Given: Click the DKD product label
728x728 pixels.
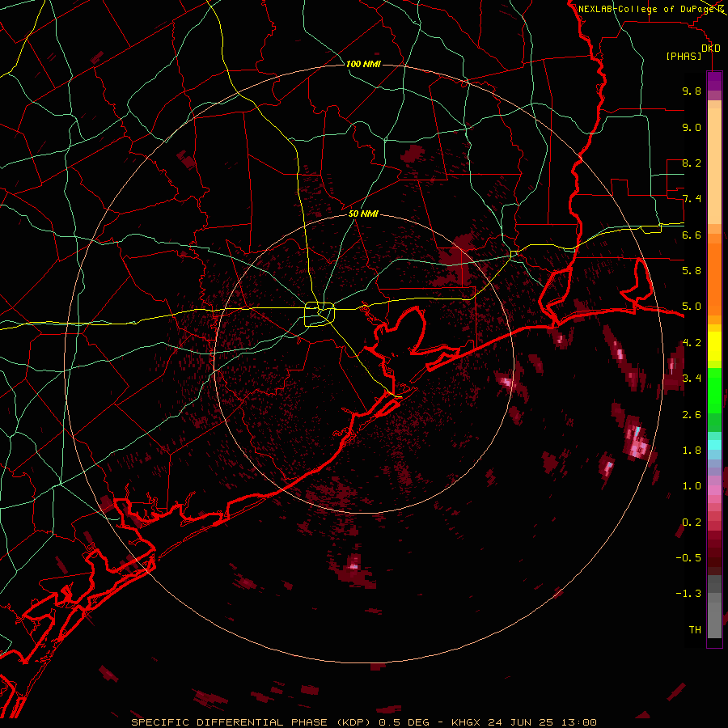Looking at the screenshot, I should tap(711, 48).
